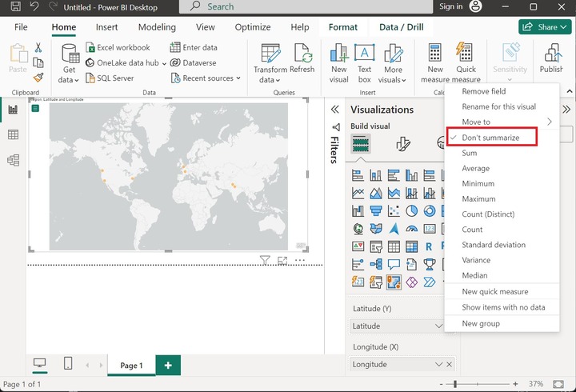Open the Modeling ribbon tab
This screenshot has height=392, width=576.
[157, 27]
